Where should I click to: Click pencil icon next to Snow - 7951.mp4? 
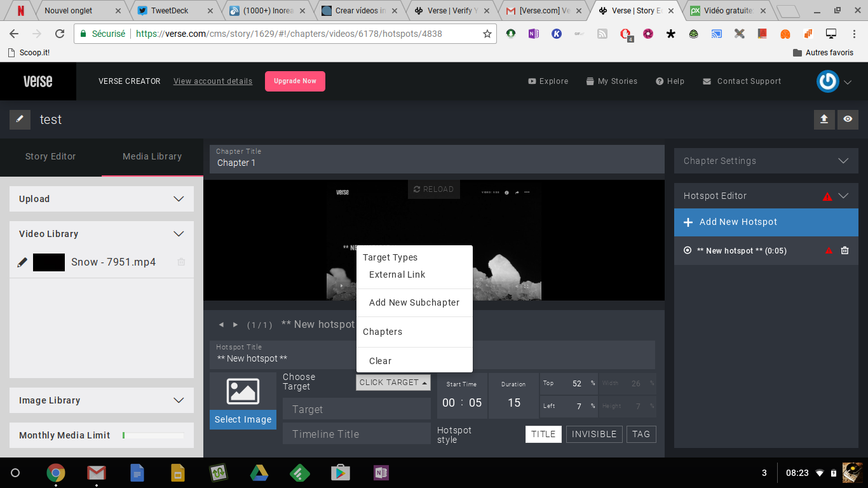pyautogui.click(x=22, y=262)
